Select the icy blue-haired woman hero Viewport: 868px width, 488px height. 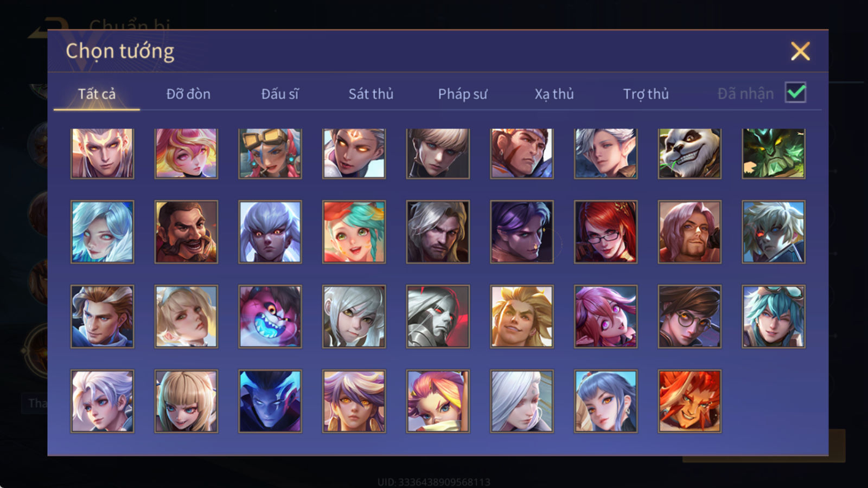(x=102, y=232)
